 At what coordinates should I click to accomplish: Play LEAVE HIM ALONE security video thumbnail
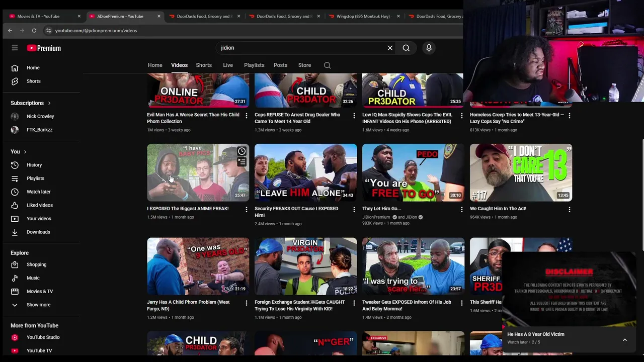[305, 172]
